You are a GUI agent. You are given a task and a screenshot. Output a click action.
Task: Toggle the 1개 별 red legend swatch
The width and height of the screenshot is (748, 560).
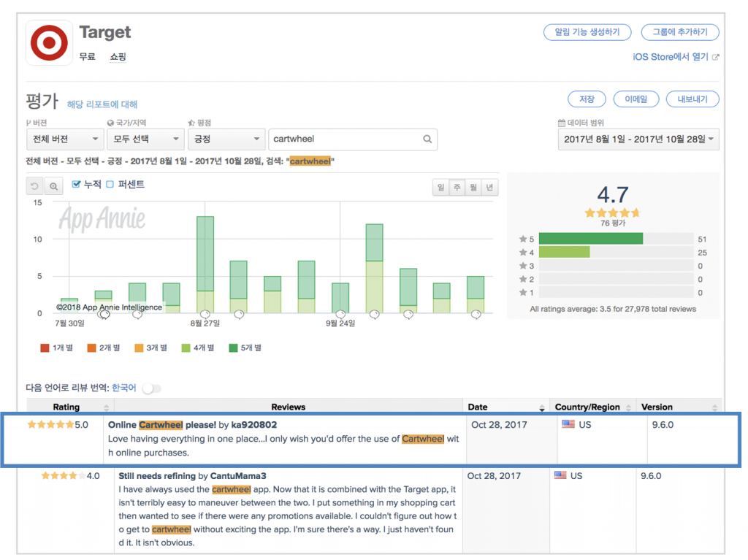[45, 348]
